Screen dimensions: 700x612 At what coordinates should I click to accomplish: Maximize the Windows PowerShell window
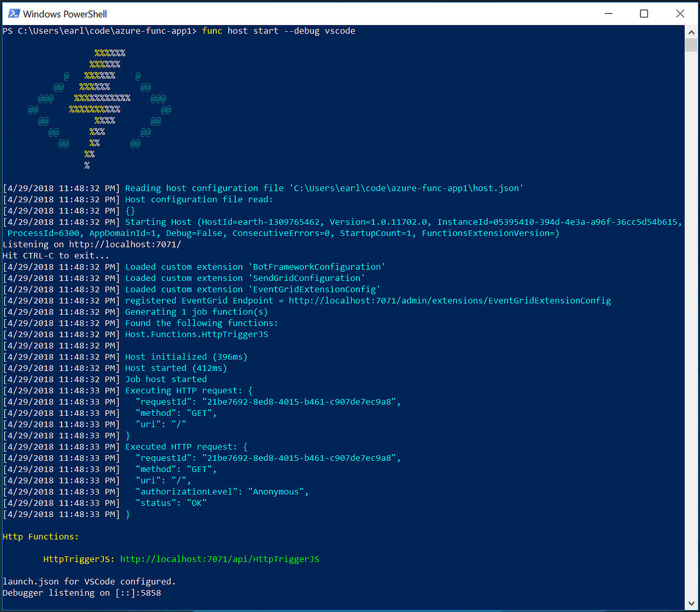644,14
